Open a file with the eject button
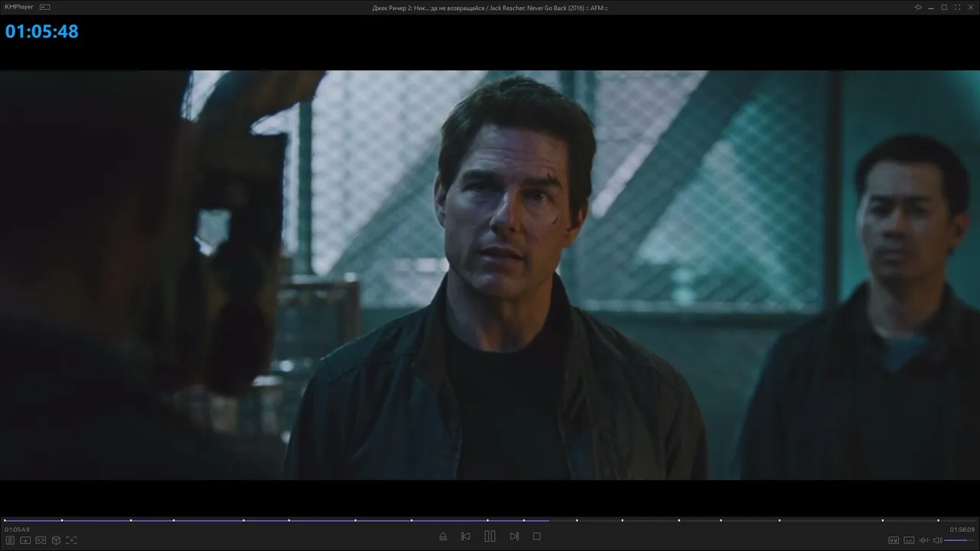This screenshot has height=551, width=980. point(443,536)
